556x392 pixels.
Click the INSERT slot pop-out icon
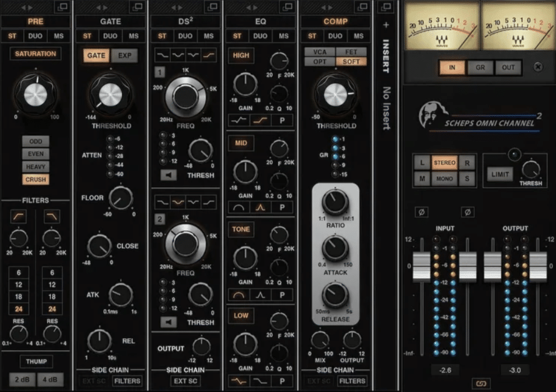pyautogui.click(x=386, y=7)
